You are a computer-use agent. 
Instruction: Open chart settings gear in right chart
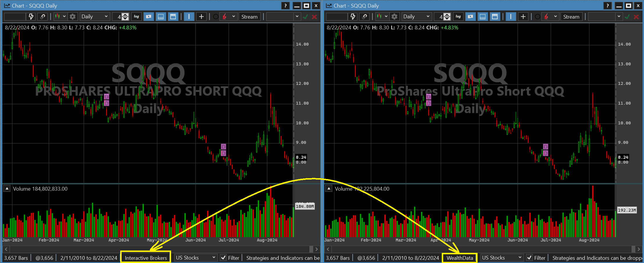394,17
